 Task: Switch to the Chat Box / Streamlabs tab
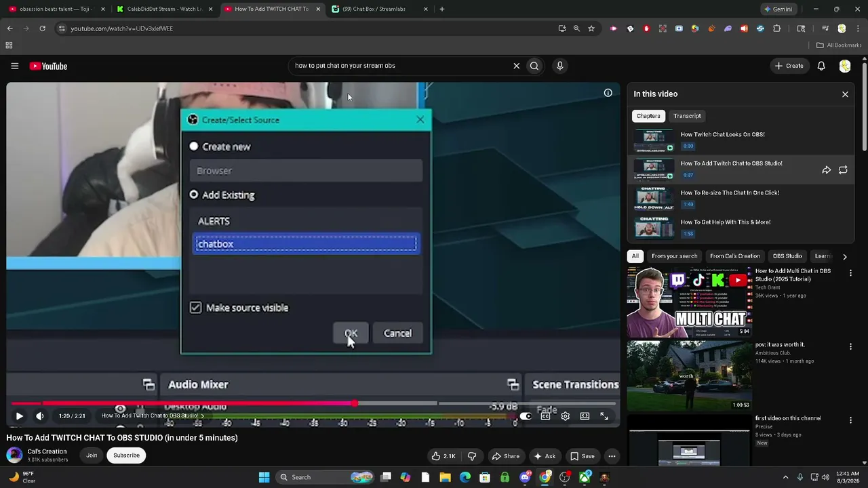(380, 9)
